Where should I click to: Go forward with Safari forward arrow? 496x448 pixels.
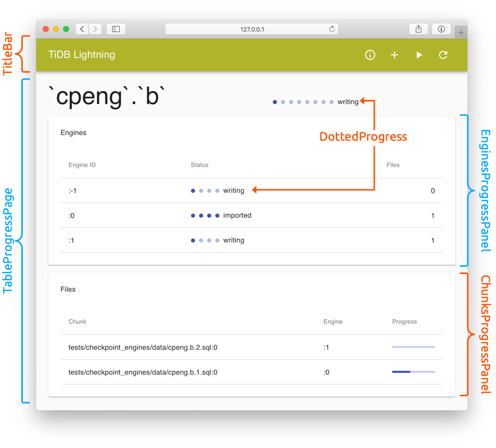(x=95, y=29)
